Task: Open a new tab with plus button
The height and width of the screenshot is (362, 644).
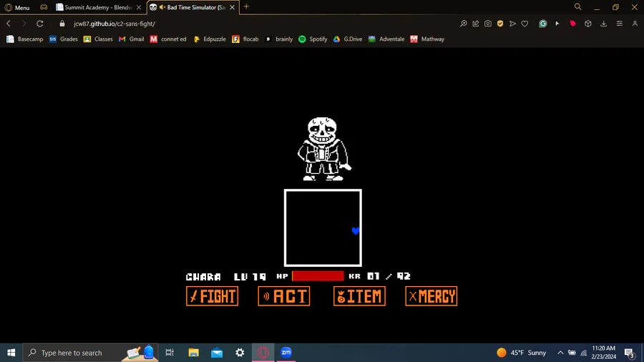Action: (x=246, y=6)
